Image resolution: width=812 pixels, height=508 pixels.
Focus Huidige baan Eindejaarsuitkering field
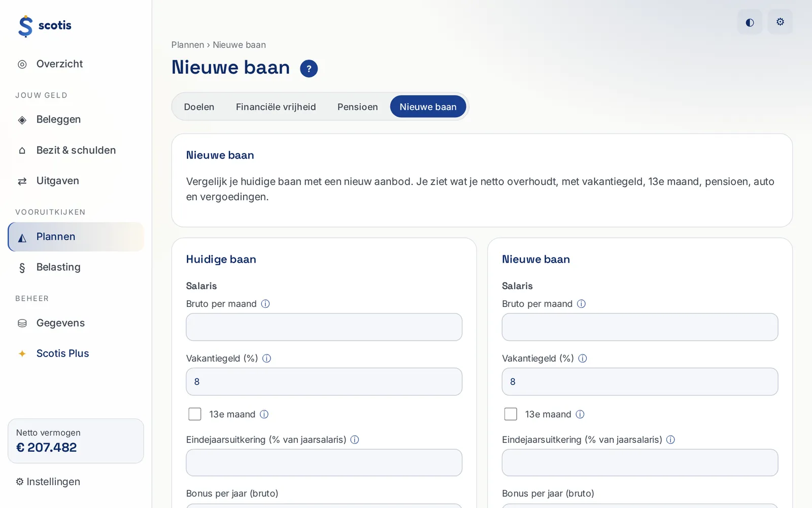pyautogui.click(x=324, y=463)
